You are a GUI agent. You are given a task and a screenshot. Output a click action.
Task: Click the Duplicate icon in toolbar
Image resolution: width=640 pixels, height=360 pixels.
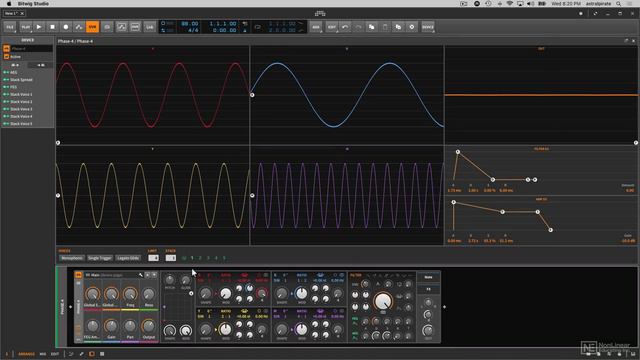(398, 27)
